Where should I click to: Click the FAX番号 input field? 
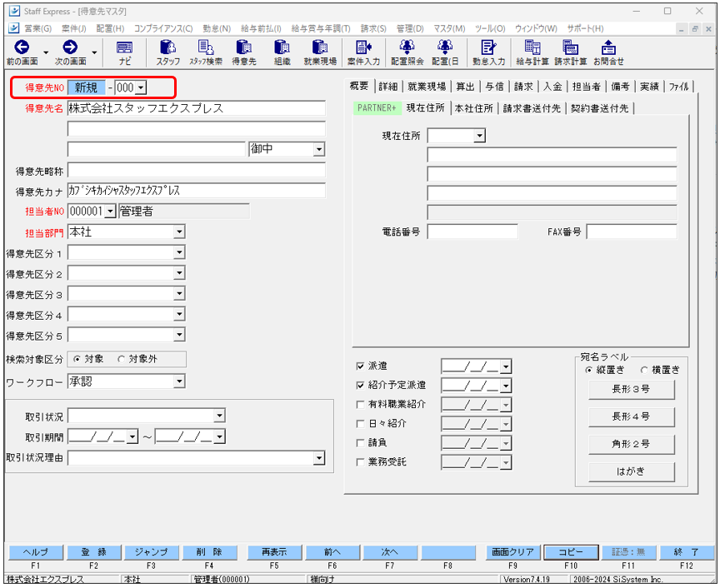pyautogui.click(x=632, y=232)
